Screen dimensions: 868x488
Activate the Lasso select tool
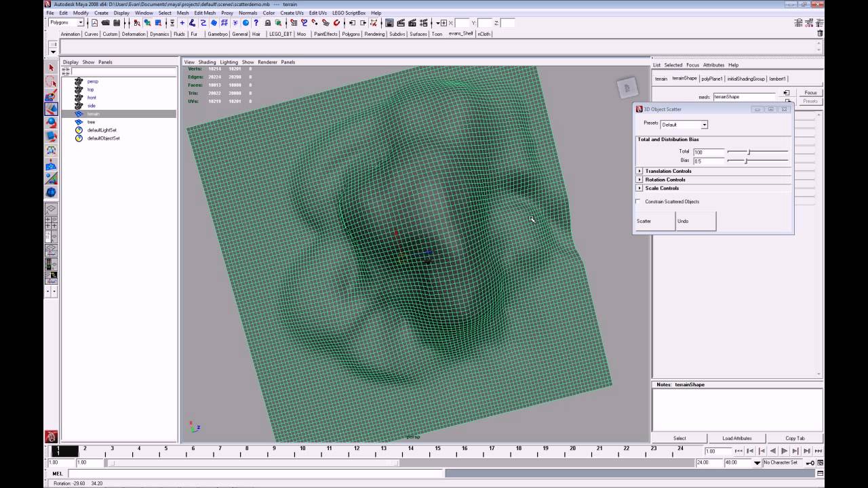point(51,81)
